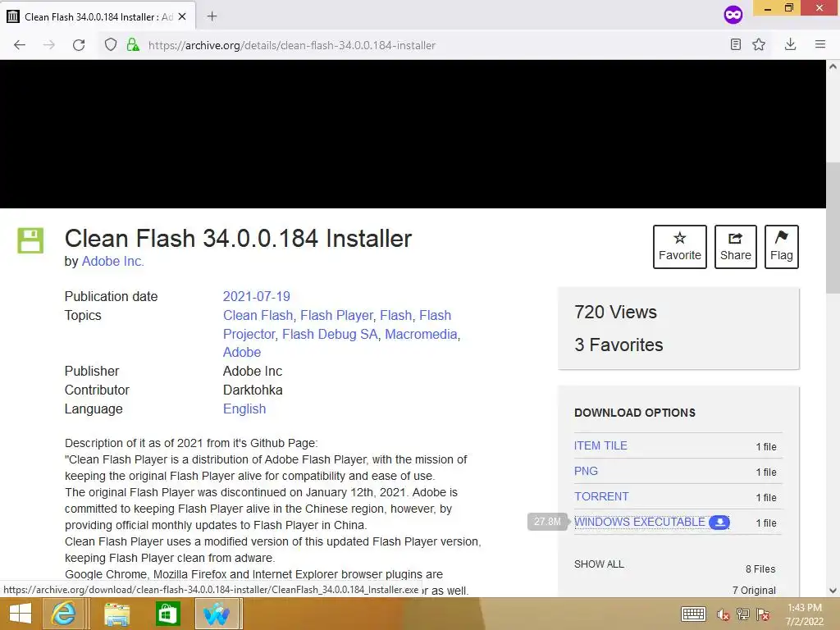Open the Windows Store taskbar icon

point(167,614)
